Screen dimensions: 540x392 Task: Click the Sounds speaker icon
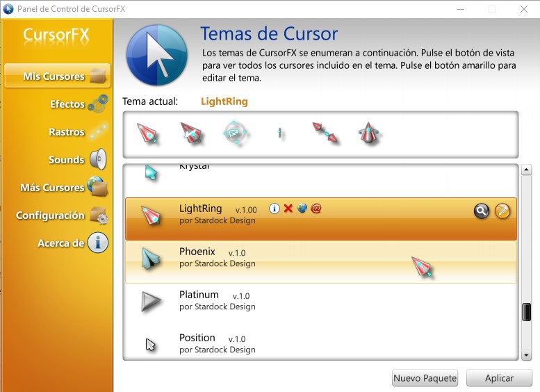pos(99,159)
